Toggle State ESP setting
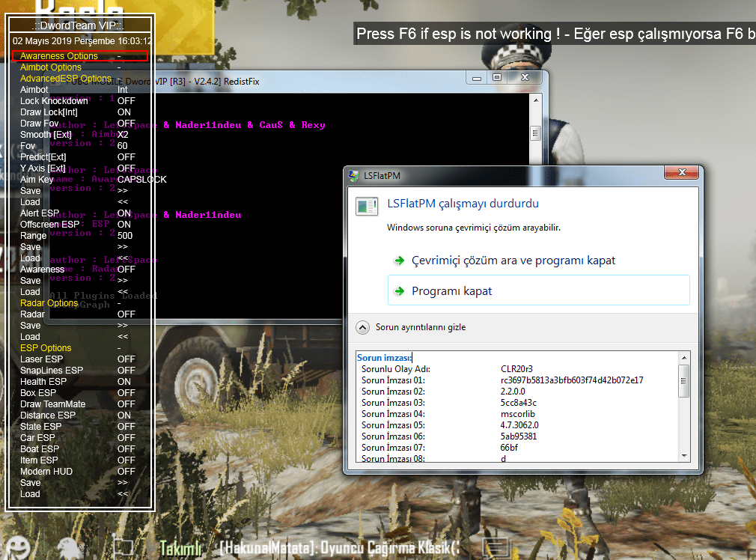The image size is (756, 560). click(x=79, y=427)
